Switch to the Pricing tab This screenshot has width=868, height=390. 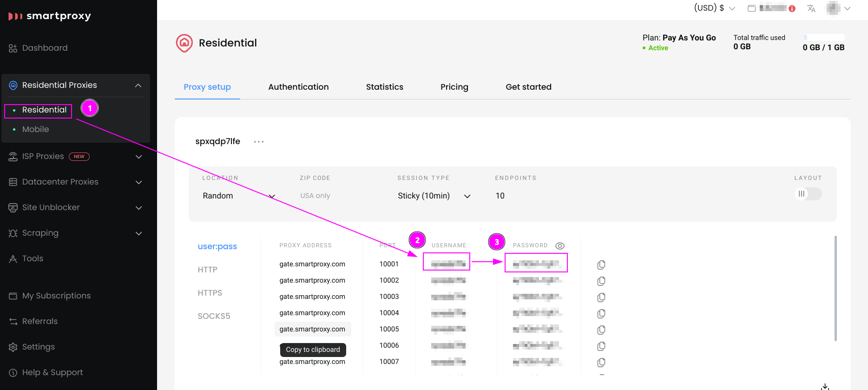click(x=454, y=87)
